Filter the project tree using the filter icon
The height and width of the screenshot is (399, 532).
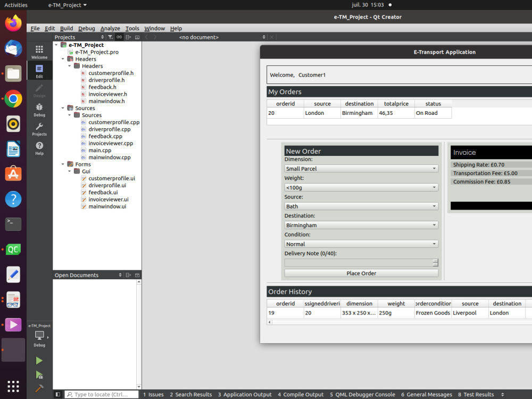pos(110,37)
